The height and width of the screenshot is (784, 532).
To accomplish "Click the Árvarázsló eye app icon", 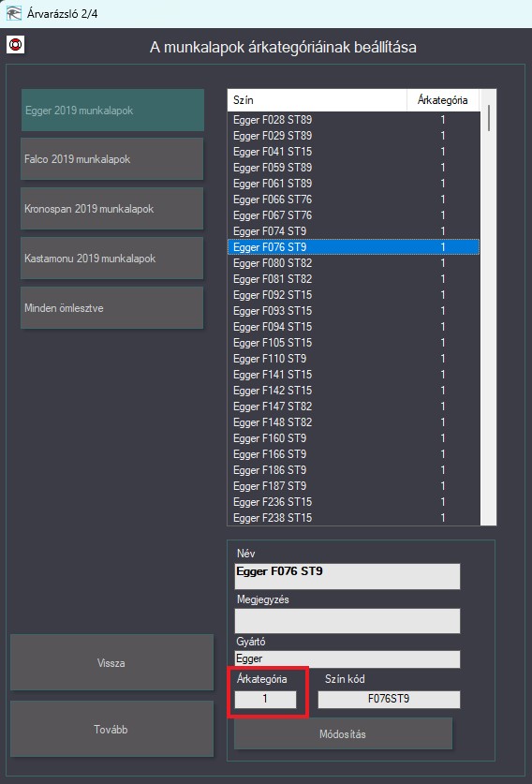I will (13, 13).
